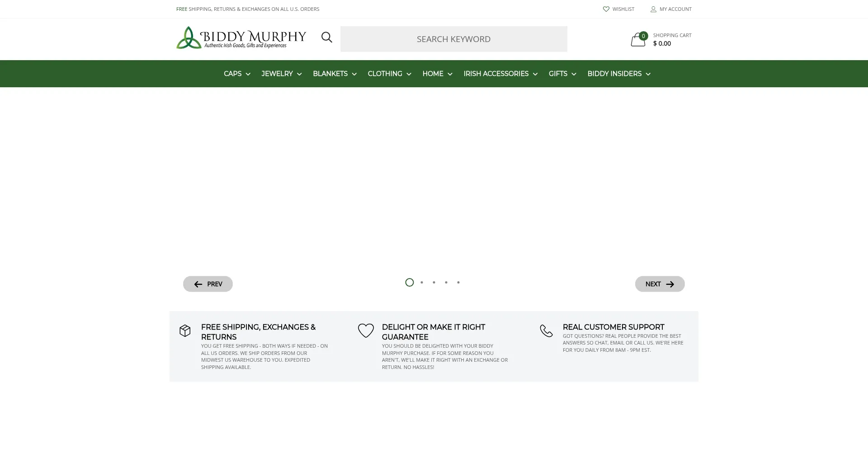
Task: Select the first carousel slide indicator
Action: (410, 283)
